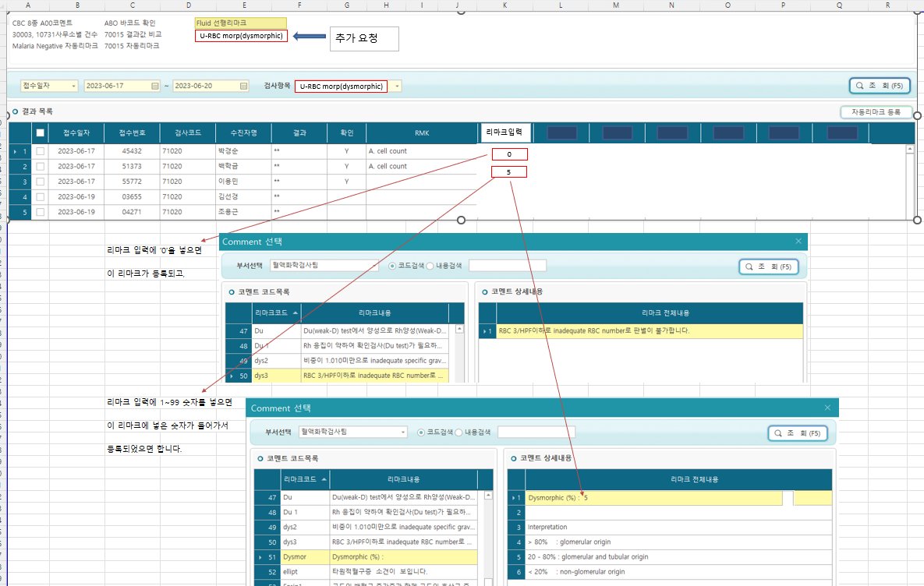Screen dimensions: 924x586
Task: Click the 리마크입력 field containing 0
Action: pos(509,154)
